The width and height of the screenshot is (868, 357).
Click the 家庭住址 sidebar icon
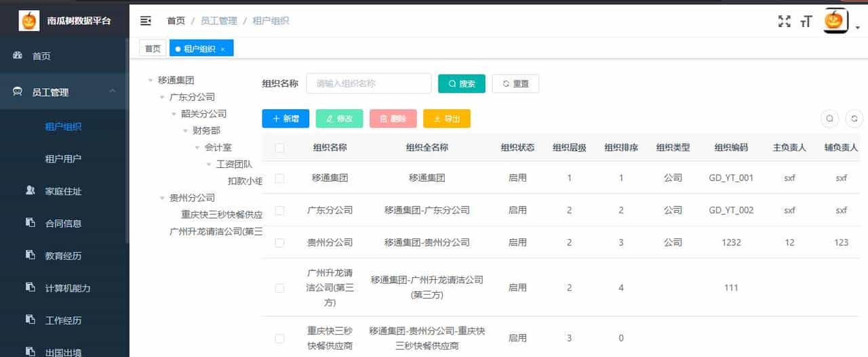pyautogui.click(x=30, y=190)
